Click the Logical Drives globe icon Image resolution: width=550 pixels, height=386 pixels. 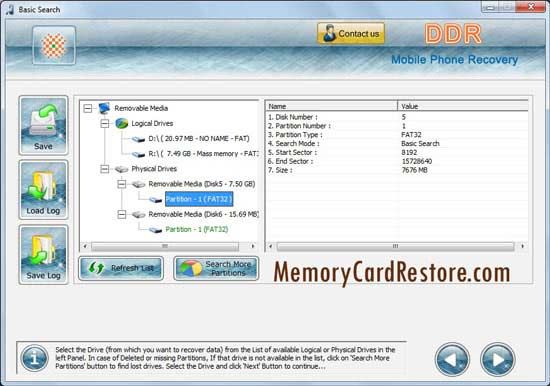click(x=121, y=124)
